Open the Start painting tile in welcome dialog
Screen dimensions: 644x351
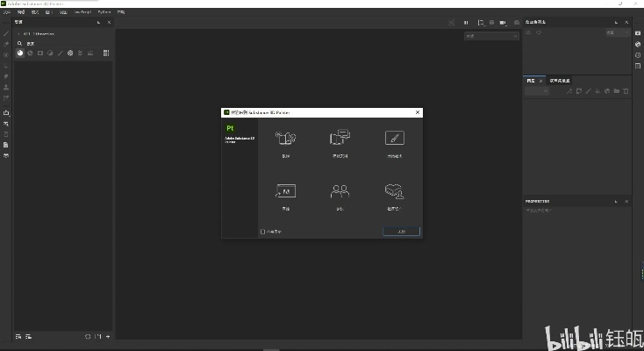click(394, 139)
